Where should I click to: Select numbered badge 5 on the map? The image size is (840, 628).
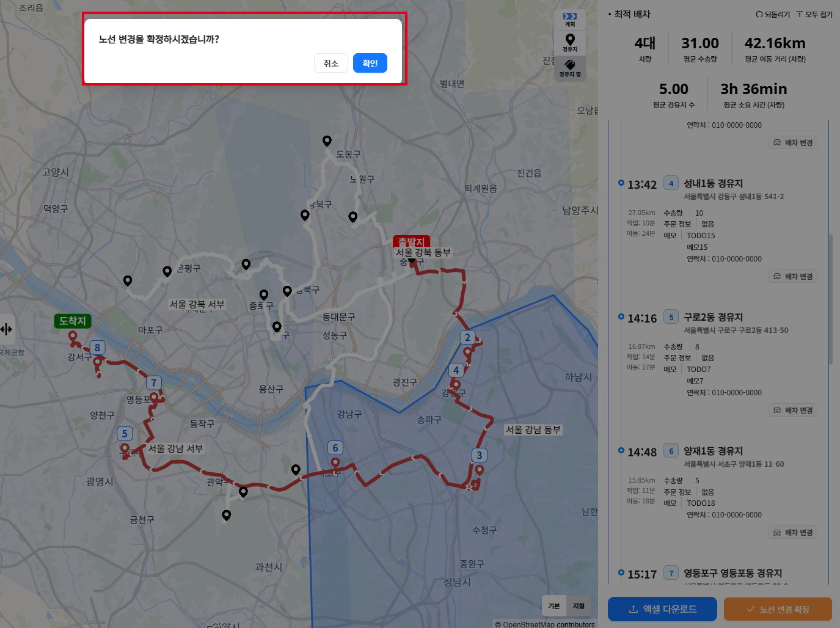125,434
